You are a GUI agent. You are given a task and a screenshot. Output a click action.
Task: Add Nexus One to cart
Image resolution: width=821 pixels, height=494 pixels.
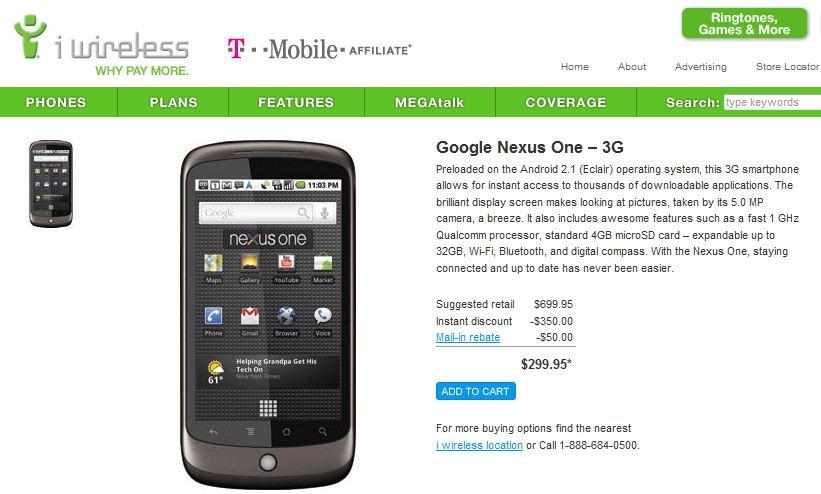(x=475, y=391)
